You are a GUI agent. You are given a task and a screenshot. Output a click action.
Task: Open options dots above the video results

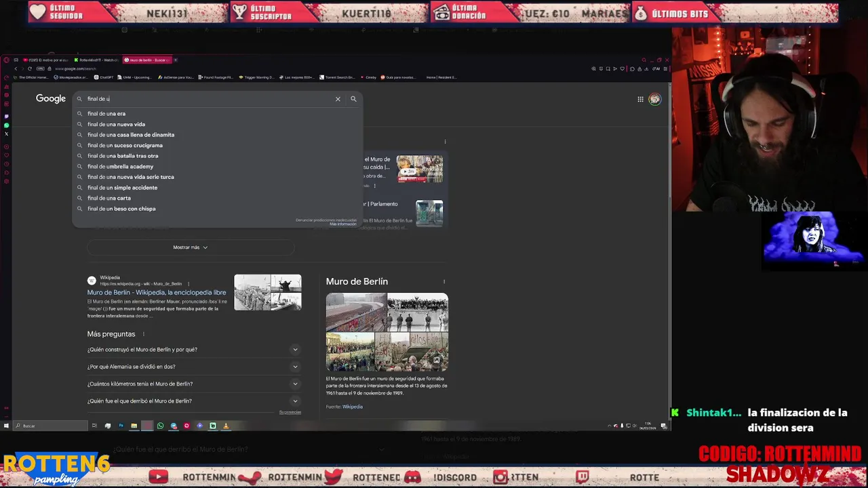445,142
